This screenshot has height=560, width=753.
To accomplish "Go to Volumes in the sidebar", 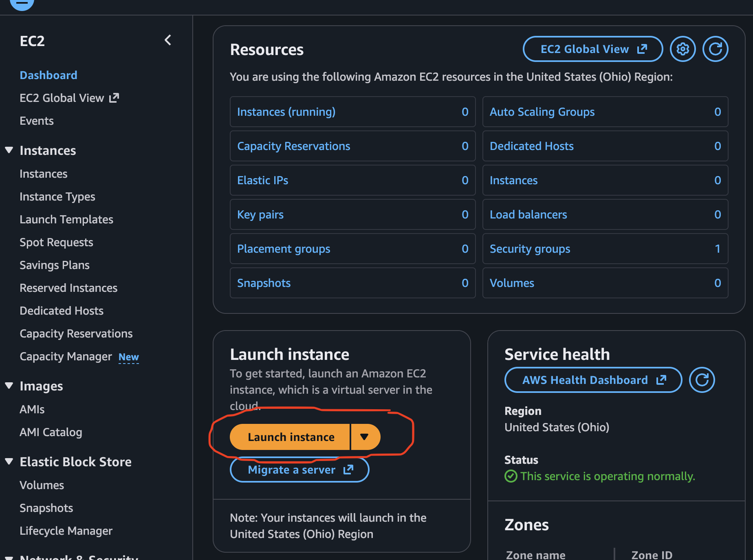I will click(42, 485).
